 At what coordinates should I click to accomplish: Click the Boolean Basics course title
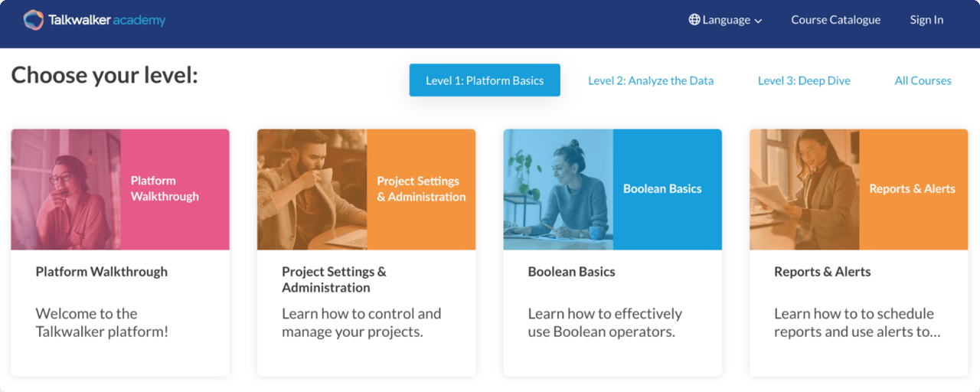point(571,272)
